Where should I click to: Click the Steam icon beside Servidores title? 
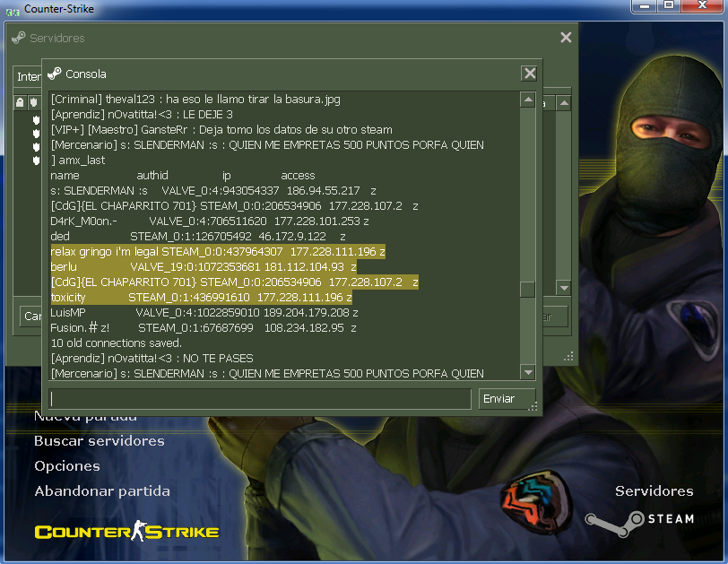tap(19, 38)
